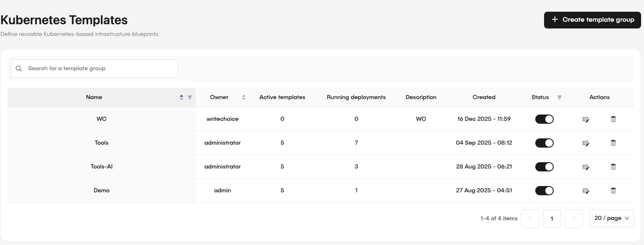Toggle the Demo group status switch
This screenshot has width=644, height=245.
pos(544,191)
